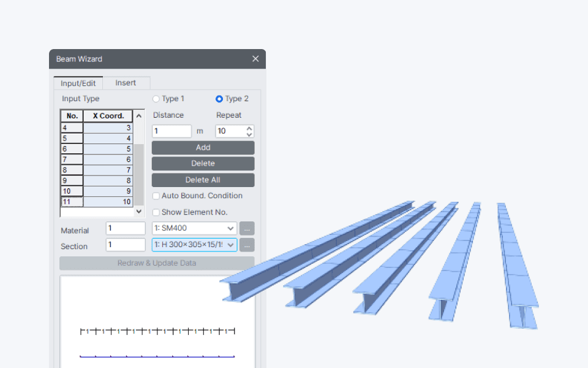Screen dimensions: 588x368
Task: Enable Auto Bound. Condition checkbox
Action: click(x=156, y=196)
